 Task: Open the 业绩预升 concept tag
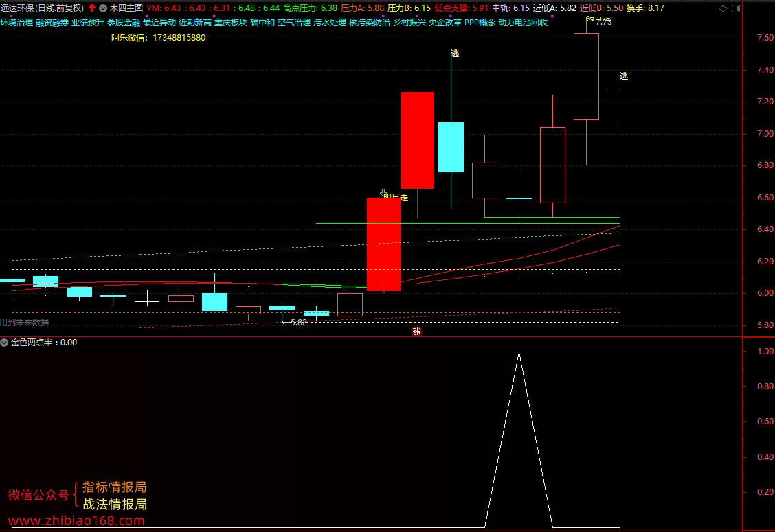(x=88, y=23)
